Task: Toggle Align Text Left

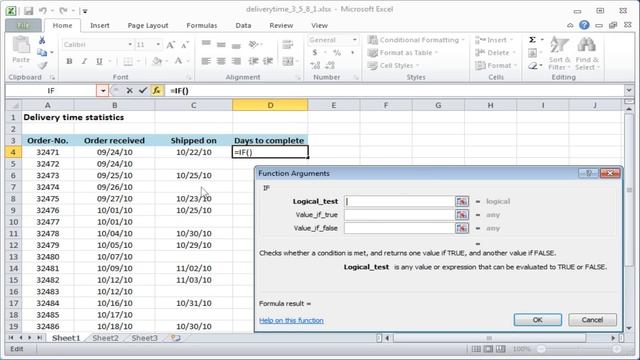Action: (206, 61)
